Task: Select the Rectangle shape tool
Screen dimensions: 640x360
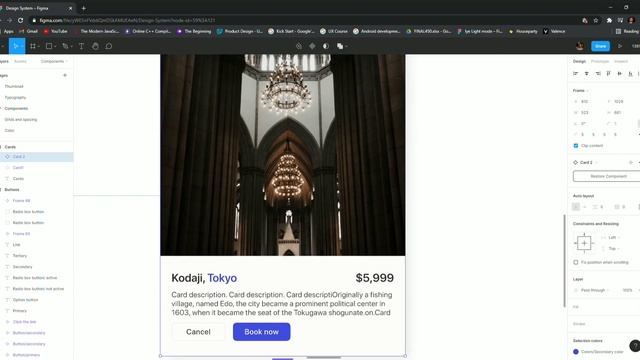Action: coord(49,47)
